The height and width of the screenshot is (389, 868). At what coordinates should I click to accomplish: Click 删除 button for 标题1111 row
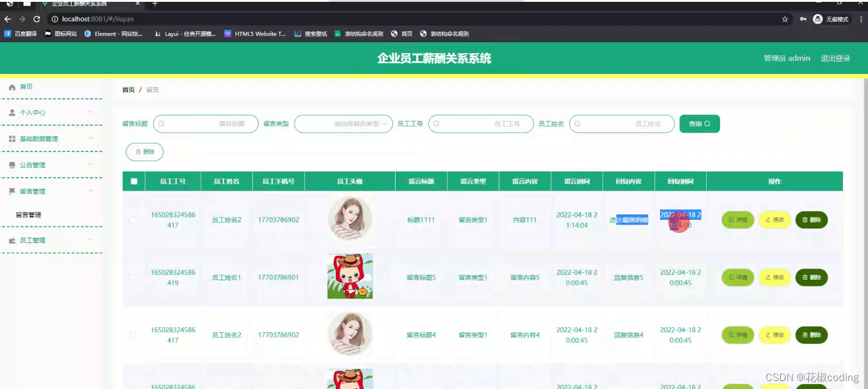(811, 220)
